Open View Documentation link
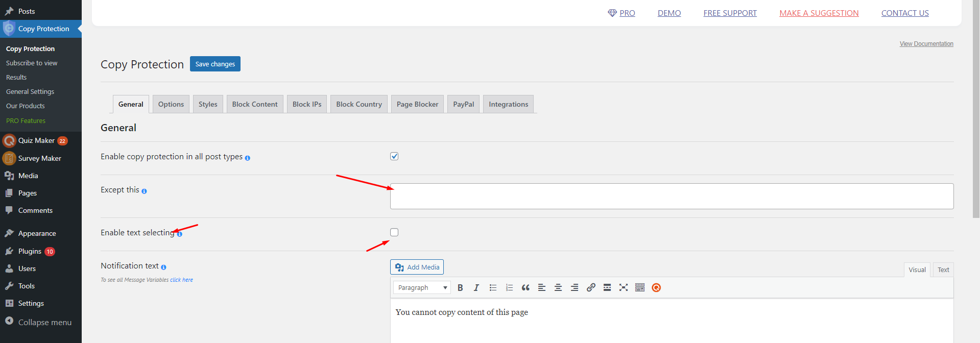 pos(926,44)
